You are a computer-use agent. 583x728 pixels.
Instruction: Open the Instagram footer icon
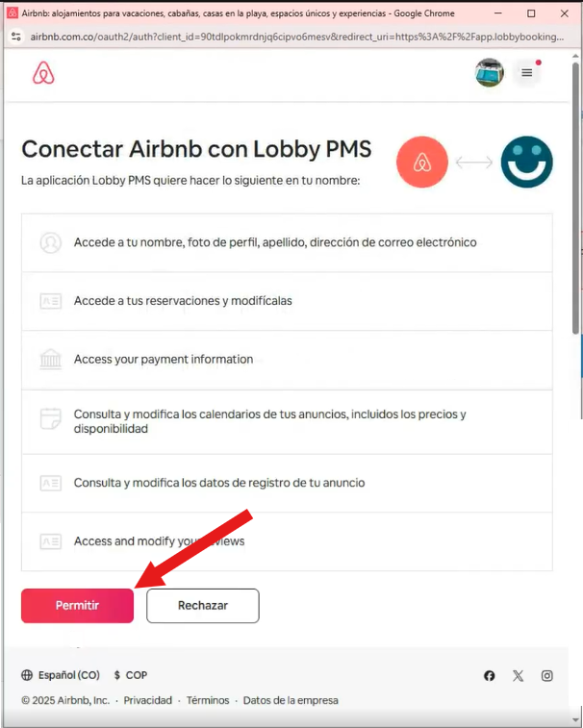point(547,676)
